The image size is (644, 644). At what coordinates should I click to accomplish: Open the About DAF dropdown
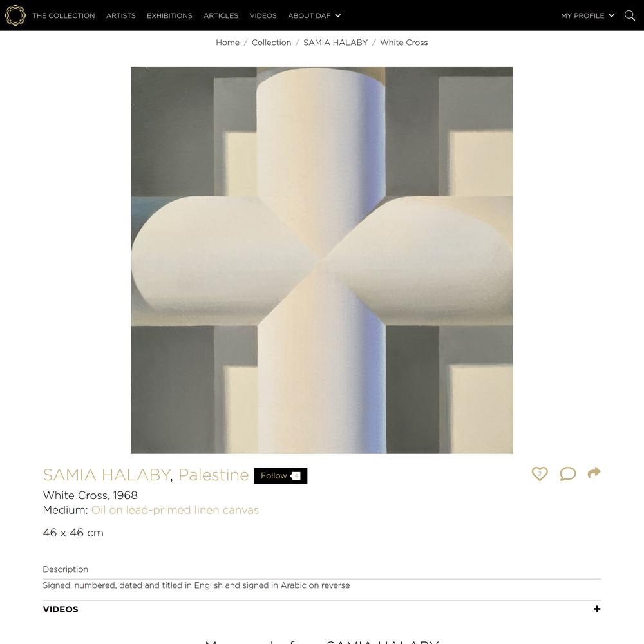tap(314, 15)
